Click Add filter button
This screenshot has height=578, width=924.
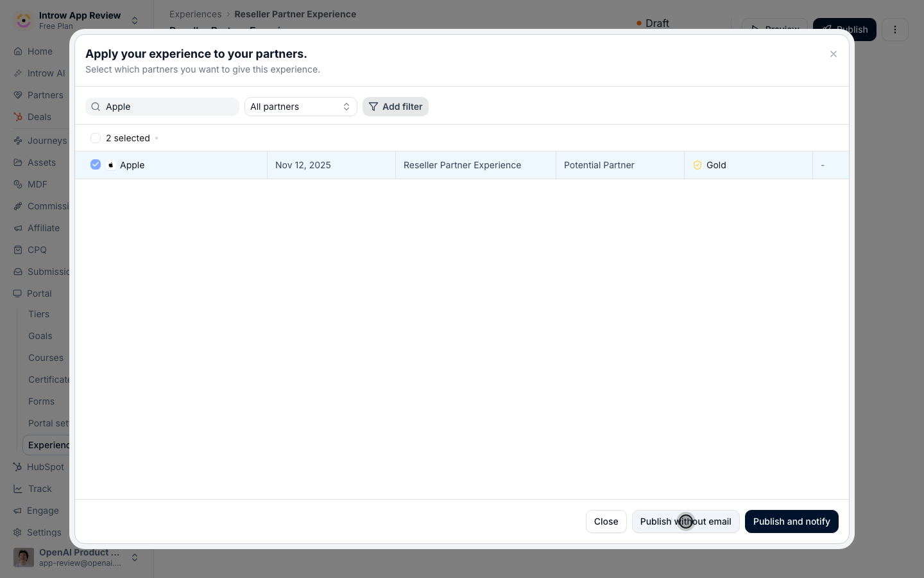tap(395, 107)
